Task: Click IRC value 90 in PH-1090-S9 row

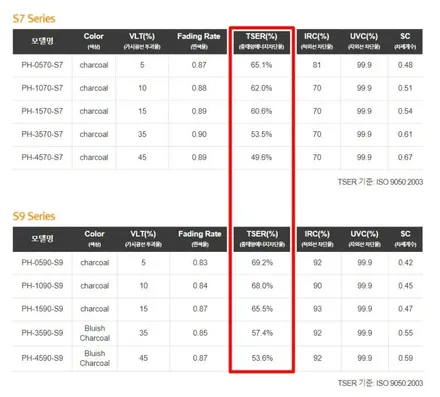Action: 317,286
